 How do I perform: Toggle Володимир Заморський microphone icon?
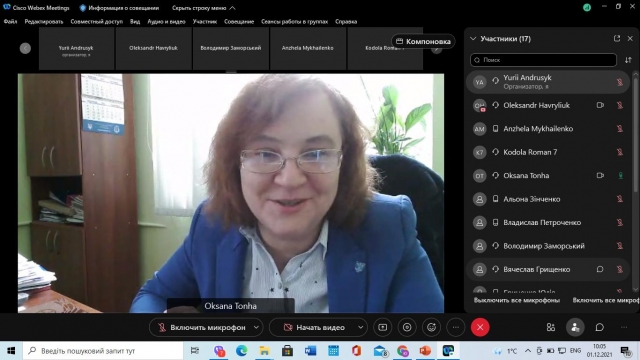click(x=620, y=246)
